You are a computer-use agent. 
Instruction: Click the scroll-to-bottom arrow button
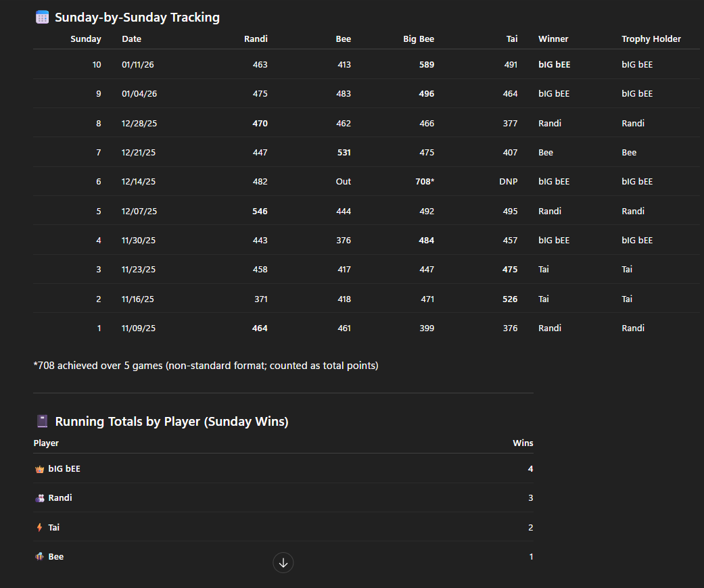pyautogui.click(x=283, y=562)
